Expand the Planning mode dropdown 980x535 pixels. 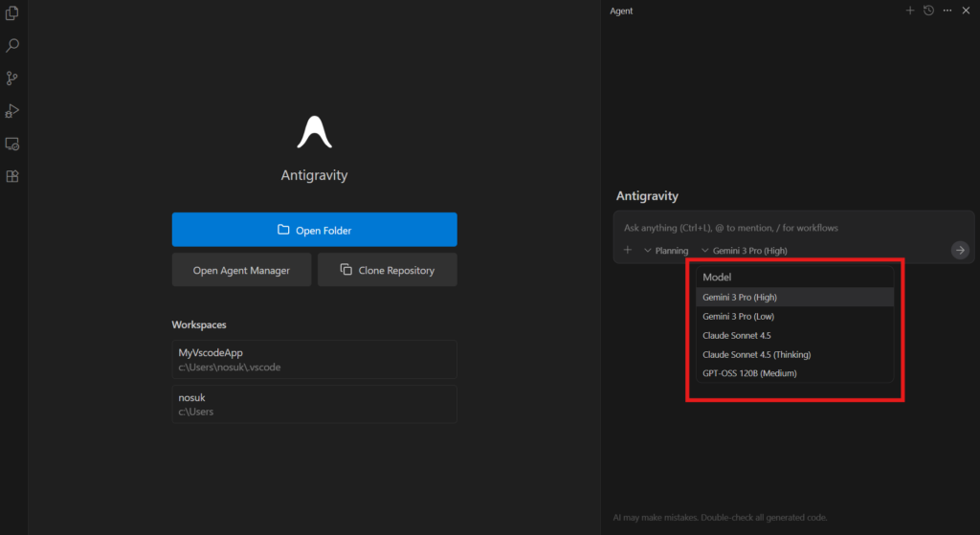tap(666, 251)
